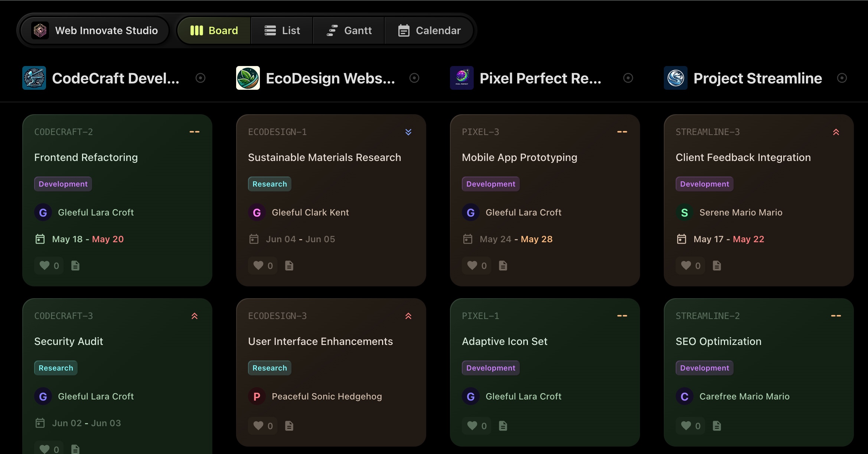Open priority chevron on ECODESIGN-1 card

coord(408,132)
